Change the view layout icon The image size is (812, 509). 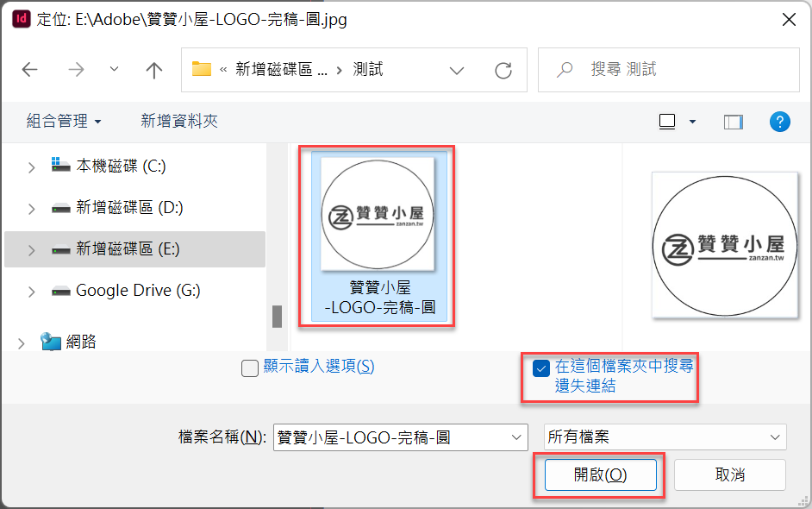coord(667,122)
